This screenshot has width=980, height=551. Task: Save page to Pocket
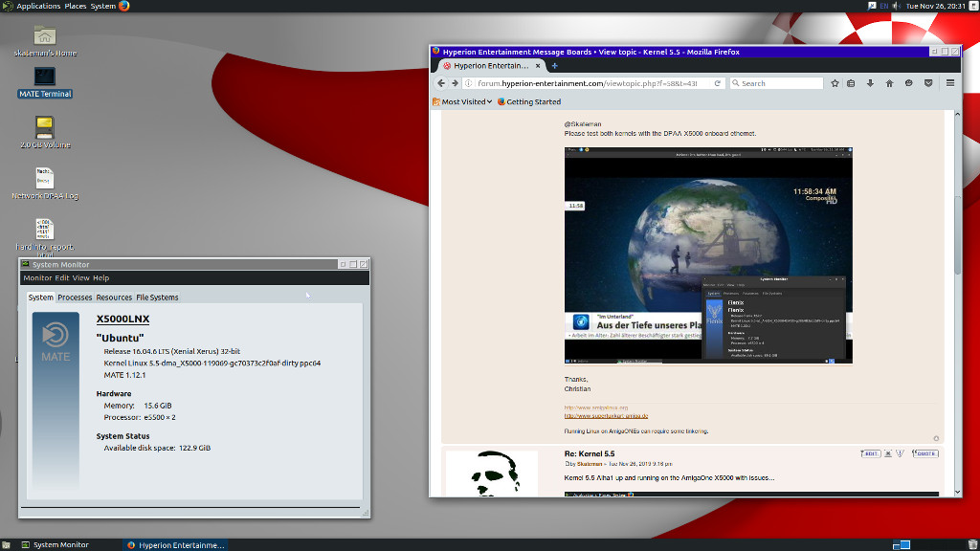(928, 83)
